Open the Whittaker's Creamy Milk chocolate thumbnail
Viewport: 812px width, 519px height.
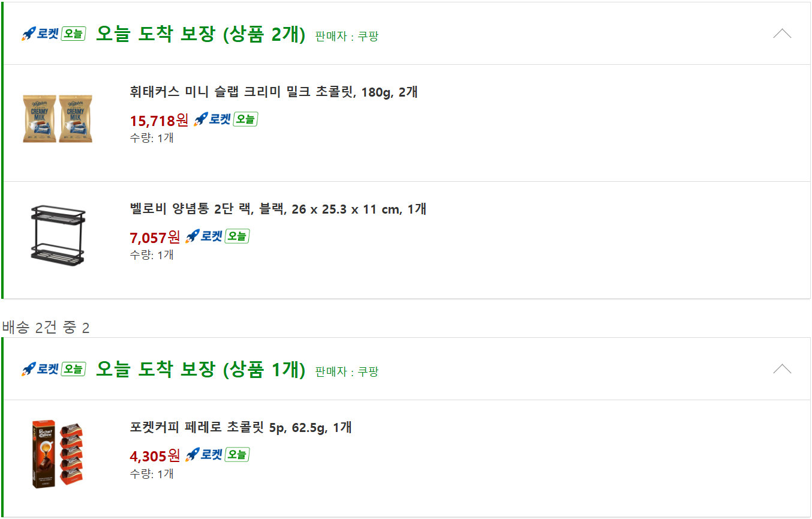pos(58,118)
